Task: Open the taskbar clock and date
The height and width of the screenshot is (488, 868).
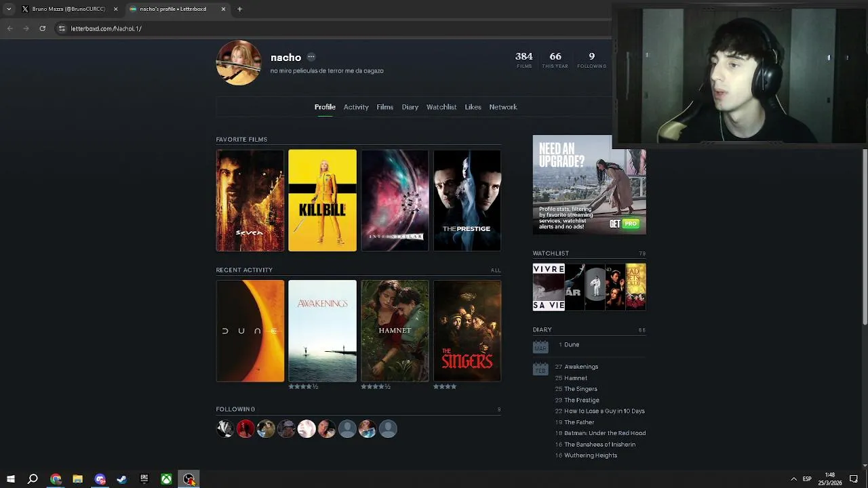Action: (x=830, y=479)
